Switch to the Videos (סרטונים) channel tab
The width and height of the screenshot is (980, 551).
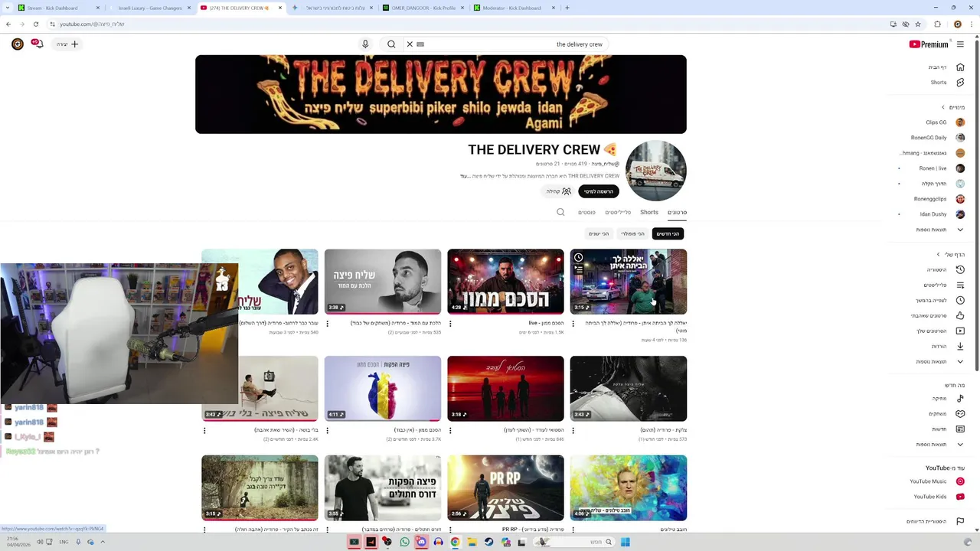(x=677, y=212)
